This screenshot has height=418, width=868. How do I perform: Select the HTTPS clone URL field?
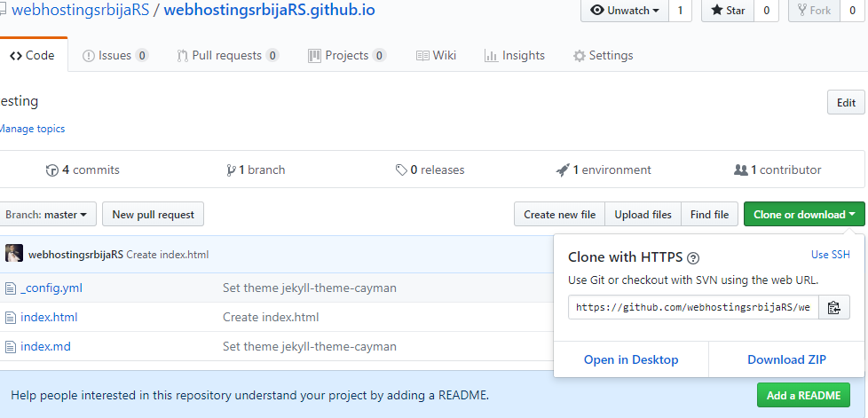click(694, 307)
